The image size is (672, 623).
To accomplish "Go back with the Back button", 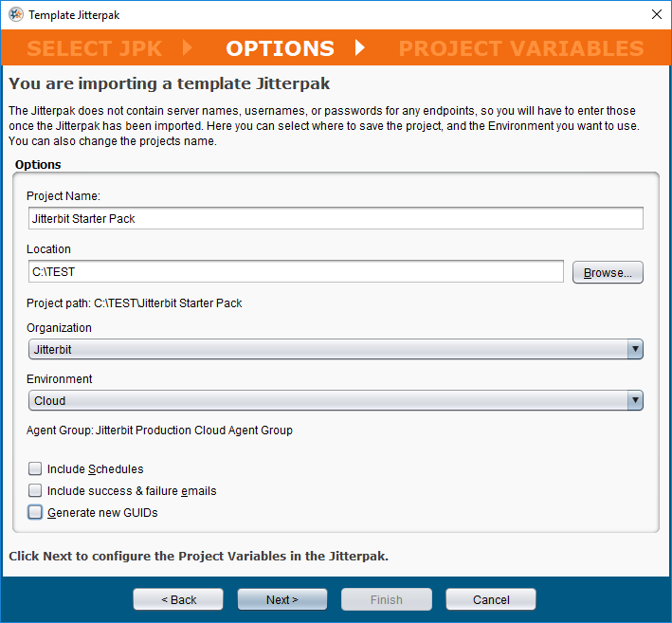I will coord(178,599).
